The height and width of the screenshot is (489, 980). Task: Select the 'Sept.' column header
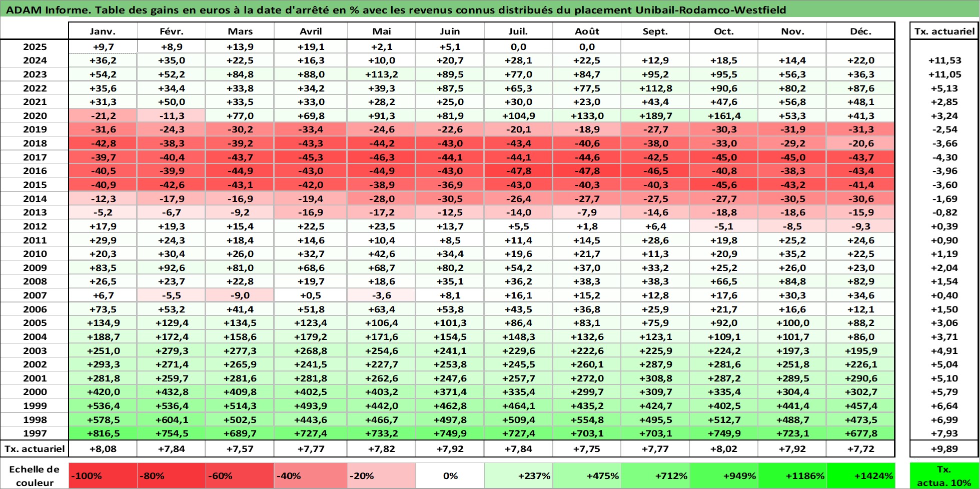[x=656, y=31]
